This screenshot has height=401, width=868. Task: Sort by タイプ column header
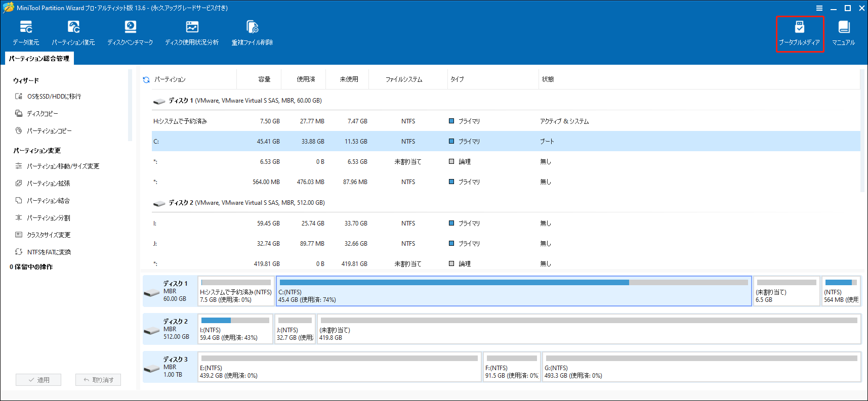tap(493, 79)
